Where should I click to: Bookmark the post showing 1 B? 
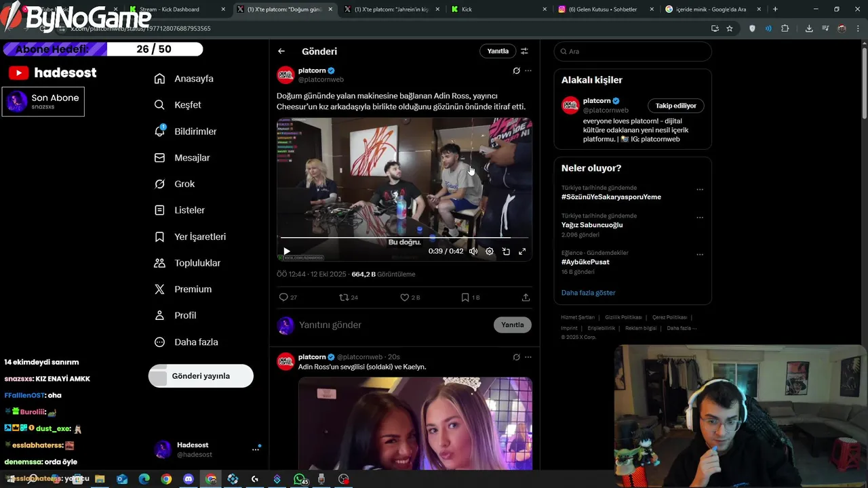[x=465, y=298]
